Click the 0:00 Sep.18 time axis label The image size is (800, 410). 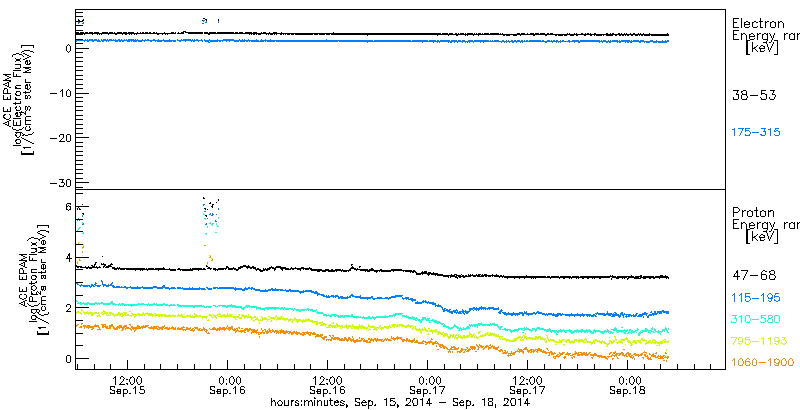tap(627, 386)
